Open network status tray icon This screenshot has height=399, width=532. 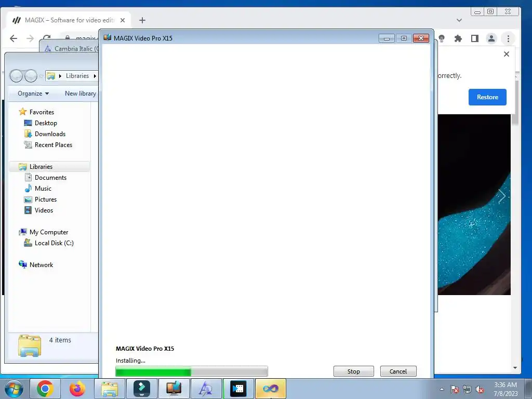[467, 389]
